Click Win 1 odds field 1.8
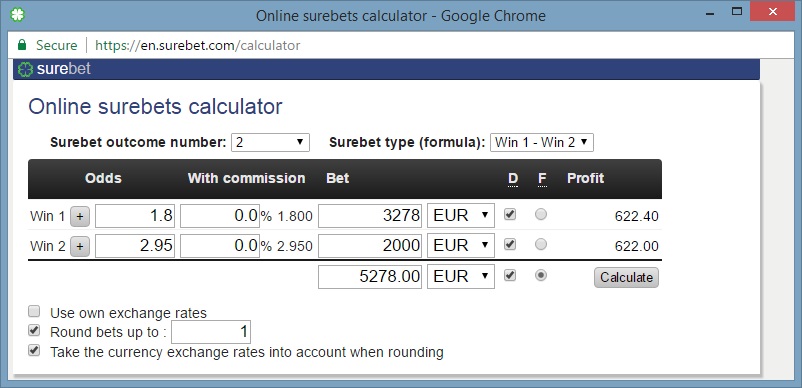This screenshot has height=388, width=802. pos(135,216)
